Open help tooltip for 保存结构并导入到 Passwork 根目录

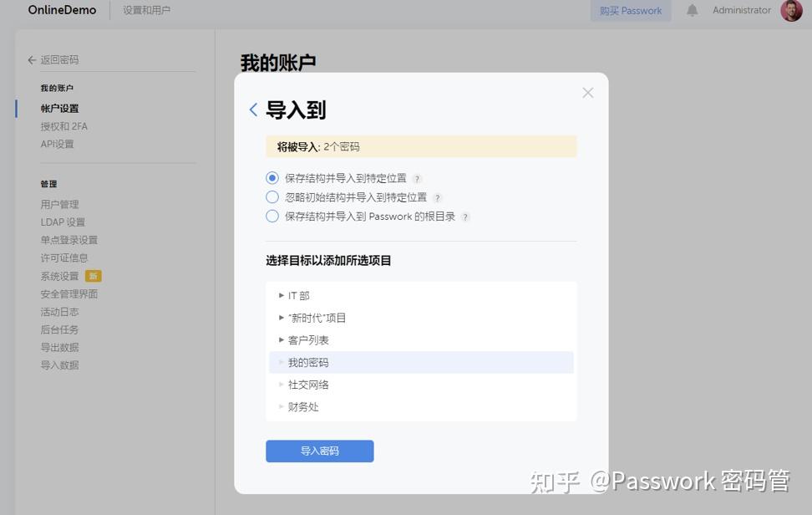466,216
